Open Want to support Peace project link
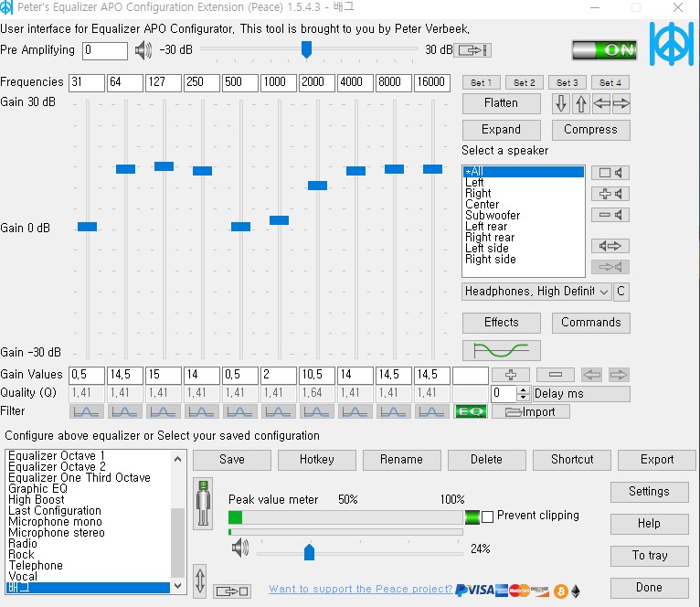This screenshot has width=700, height=607. (x=361, y=589)
